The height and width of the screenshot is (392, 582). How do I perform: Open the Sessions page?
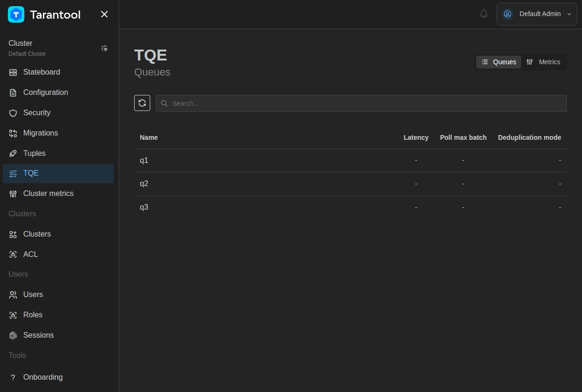click(x=58, y=335)
